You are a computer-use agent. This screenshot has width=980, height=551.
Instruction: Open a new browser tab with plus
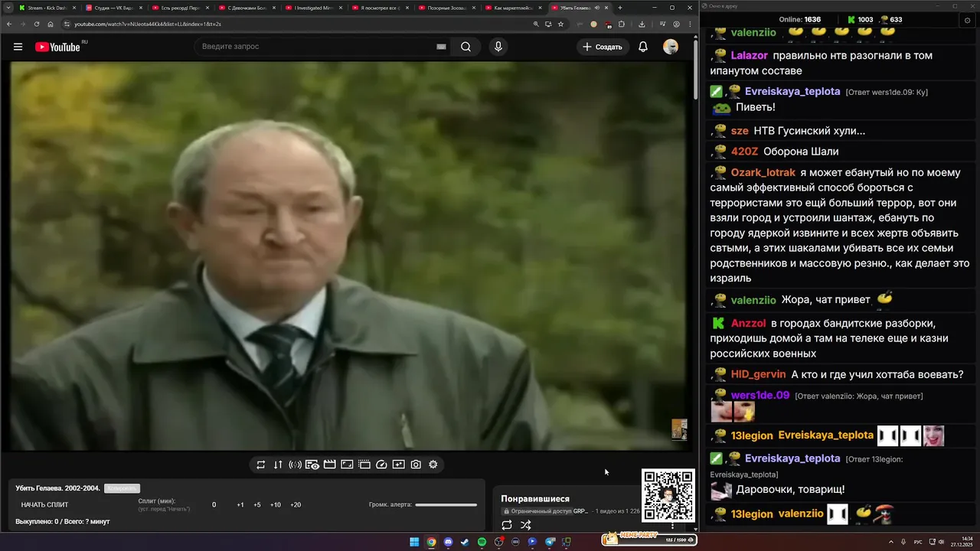click(620, 8)
